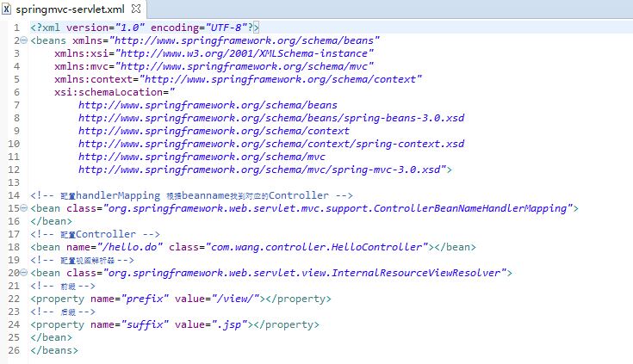The width and height of the screenshot is (633, 364).
Task: Click line number 26 in the gutter
Action: point(14,350)
